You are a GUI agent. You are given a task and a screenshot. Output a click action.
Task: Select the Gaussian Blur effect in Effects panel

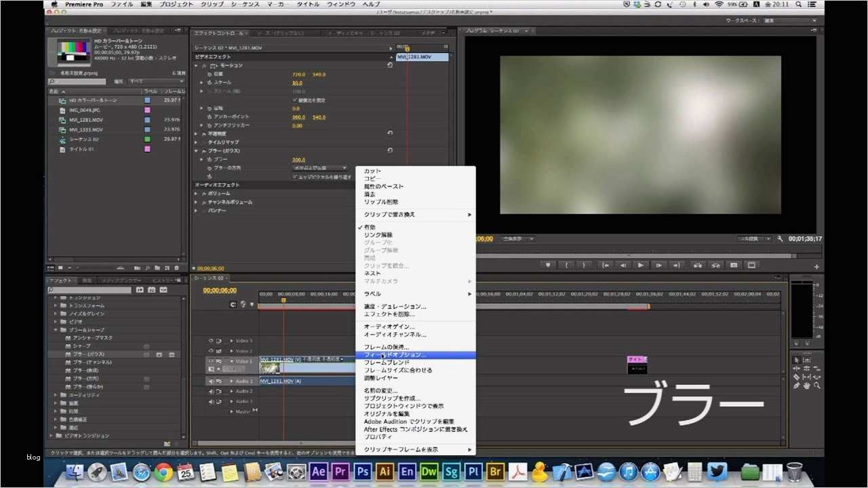[x=89, y=354]
